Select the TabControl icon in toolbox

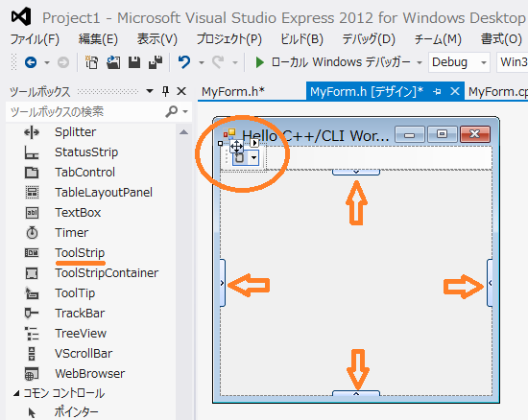32,173
